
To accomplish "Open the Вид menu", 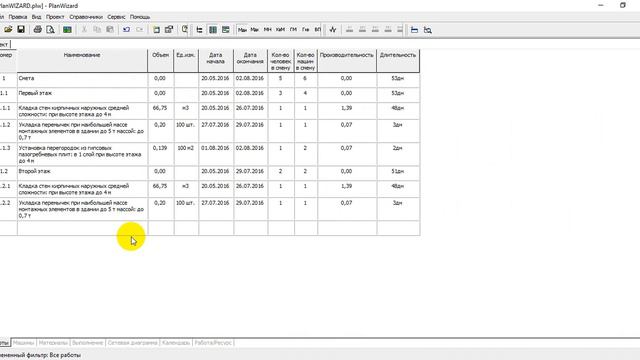I will point(36,17).
